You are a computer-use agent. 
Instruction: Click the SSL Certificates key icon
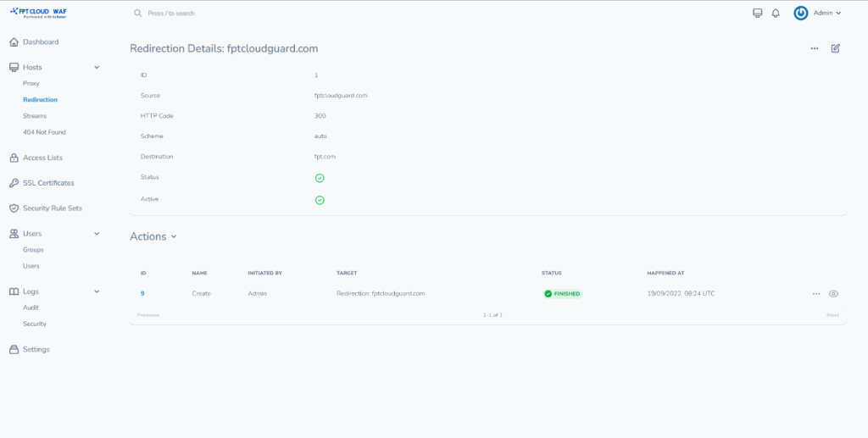pyautogui.click(x=14, y=183)
